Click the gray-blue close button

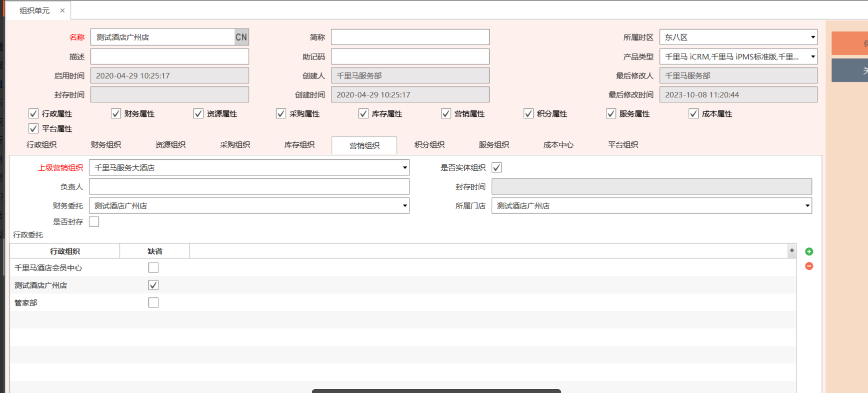850,71
